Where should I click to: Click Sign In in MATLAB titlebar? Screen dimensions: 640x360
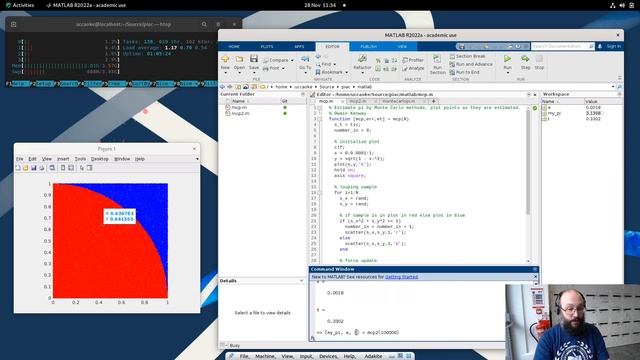(613, 46)
